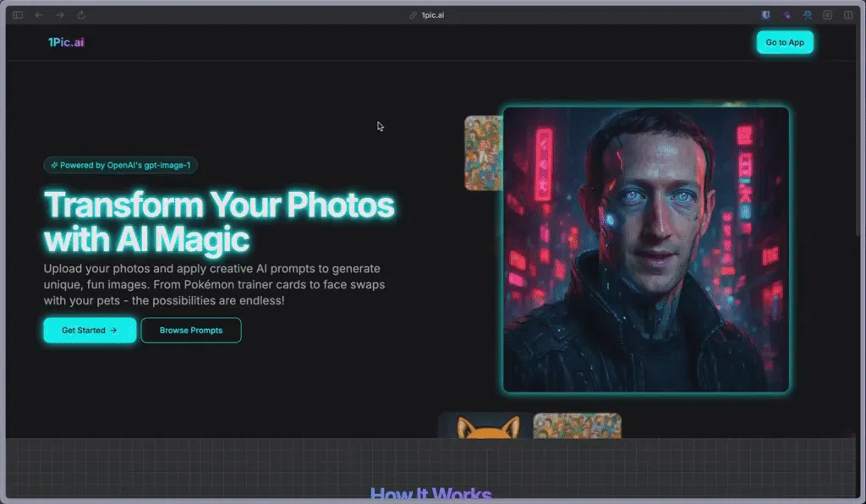This screenshot has height=504, width=866.
Task: Reload the 1pic.ai page
Action: pyautogui.click(x=81, y=15)
